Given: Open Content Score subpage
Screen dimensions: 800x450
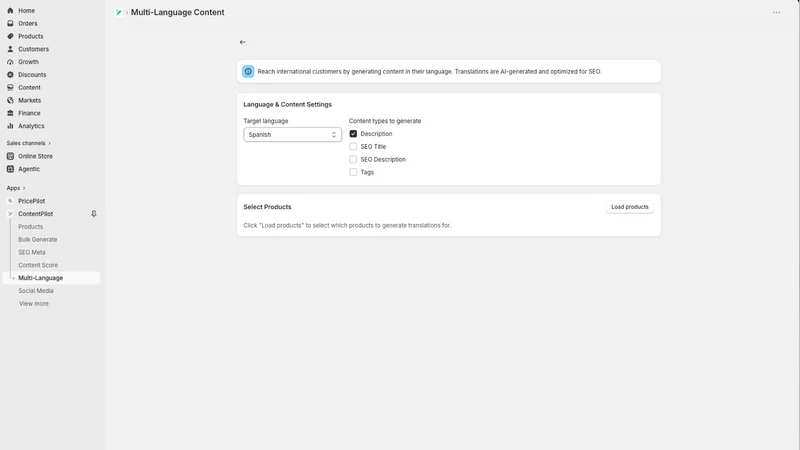Looking at the screenshot, I should pyautogui.click(x=38, y=265).
